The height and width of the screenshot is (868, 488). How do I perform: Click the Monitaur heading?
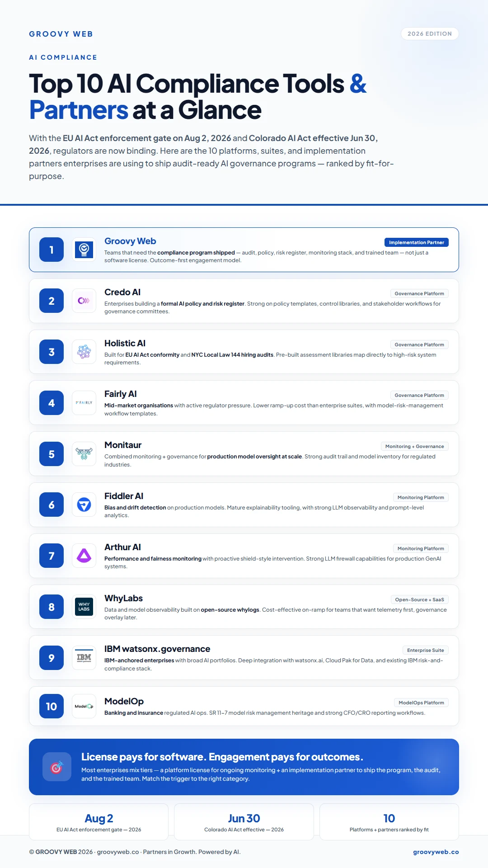[x=123, y=445]
